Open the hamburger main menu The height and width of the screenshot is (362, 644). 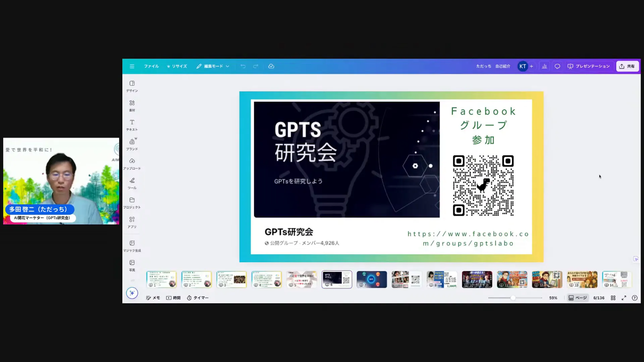pyautogui.click(x=132, y=66)
